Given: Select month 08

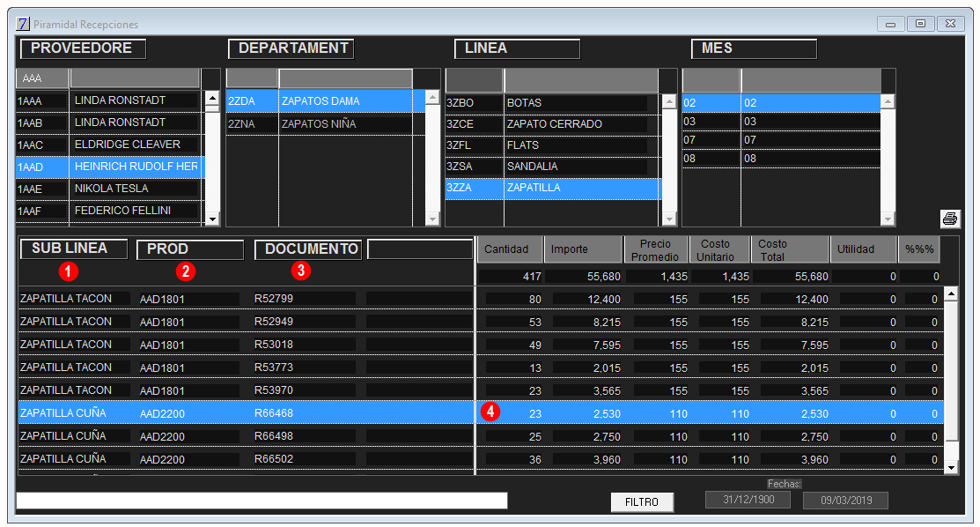Looking at the screenshot, I should click(781, 159).
